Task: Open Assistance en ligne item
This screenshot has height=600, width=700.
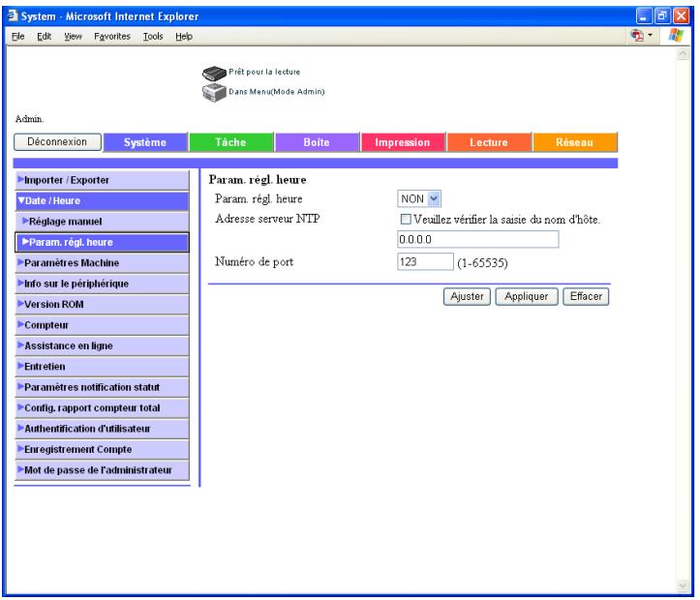Action: (x=102, y=345)
